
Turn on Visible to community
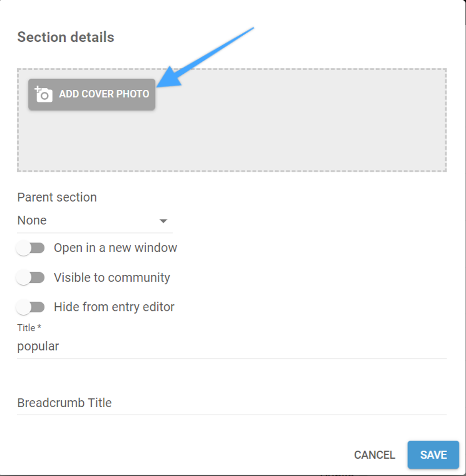pyautogui.click(x=31, y=277)
